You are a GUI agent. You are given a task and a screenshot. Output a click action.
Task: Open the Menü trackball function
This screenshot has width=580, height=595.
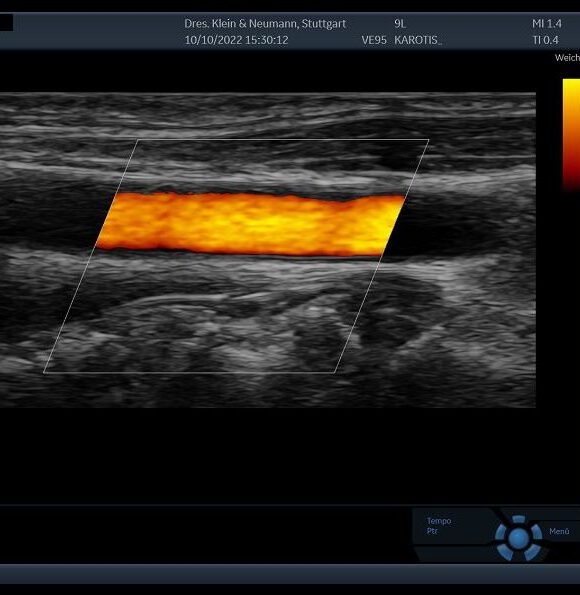click(x=559, y=532)
